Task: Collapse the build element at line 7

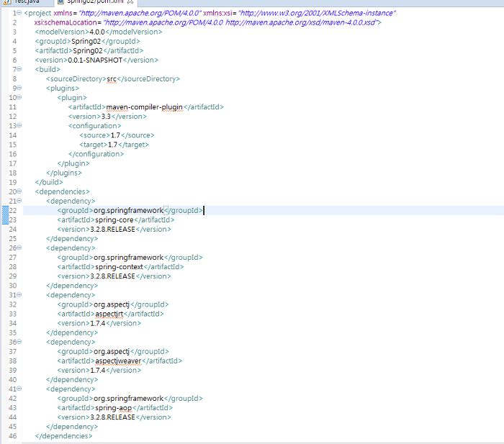Action: 19,69
